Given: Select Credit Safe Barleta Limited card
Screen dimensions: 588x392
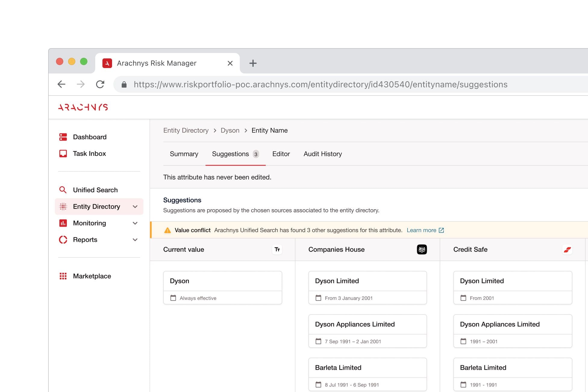Looking at the screenshot, I should click(513, 374).
